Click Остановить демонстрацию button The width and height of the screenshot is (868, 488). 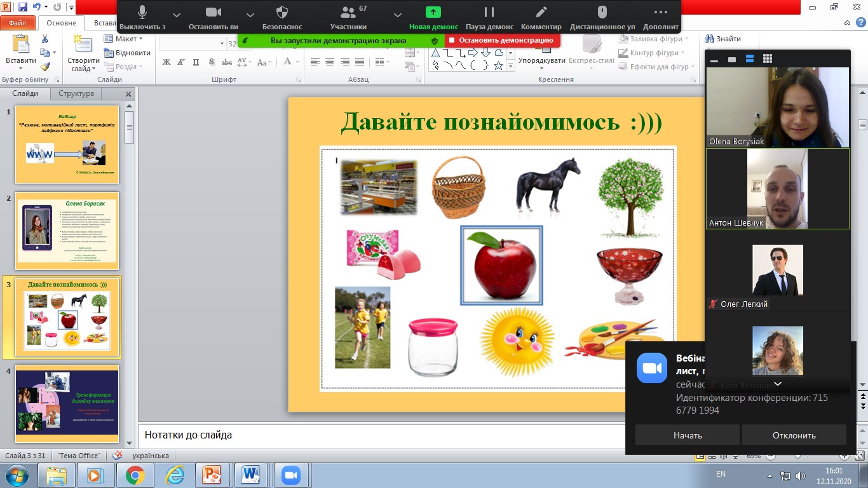point(502,40)
